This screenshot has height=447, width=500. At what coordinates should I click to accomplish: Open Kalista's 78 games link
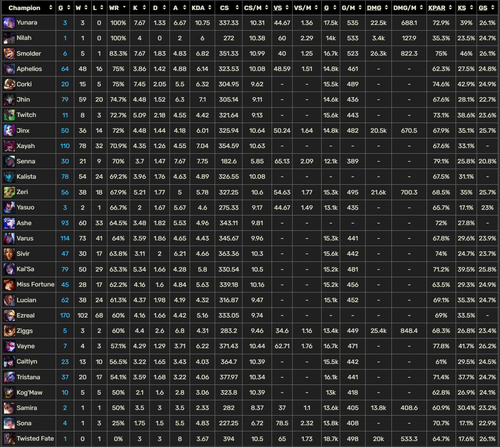tap(65, 177)
